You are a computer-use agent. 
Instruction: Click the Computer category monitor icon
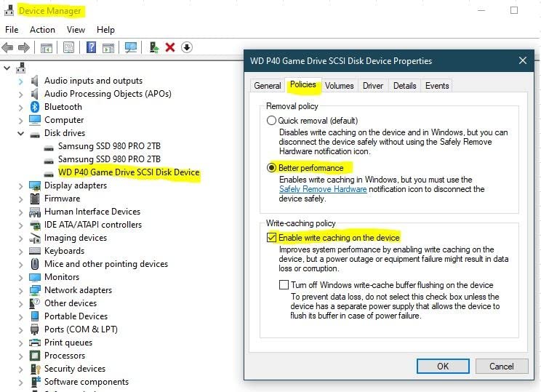[x=35, y=120]
